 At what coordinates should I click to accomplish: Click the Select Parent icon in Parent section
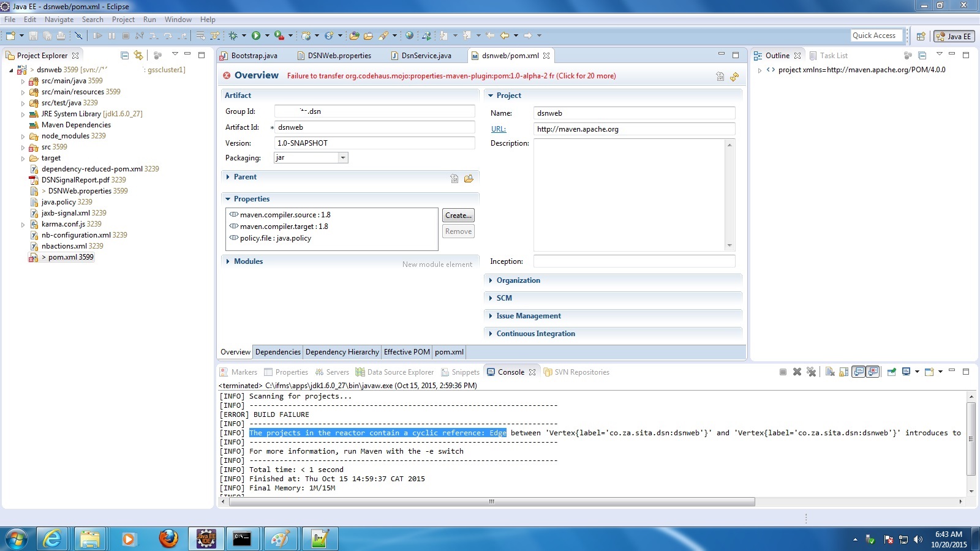coord(454,178)
